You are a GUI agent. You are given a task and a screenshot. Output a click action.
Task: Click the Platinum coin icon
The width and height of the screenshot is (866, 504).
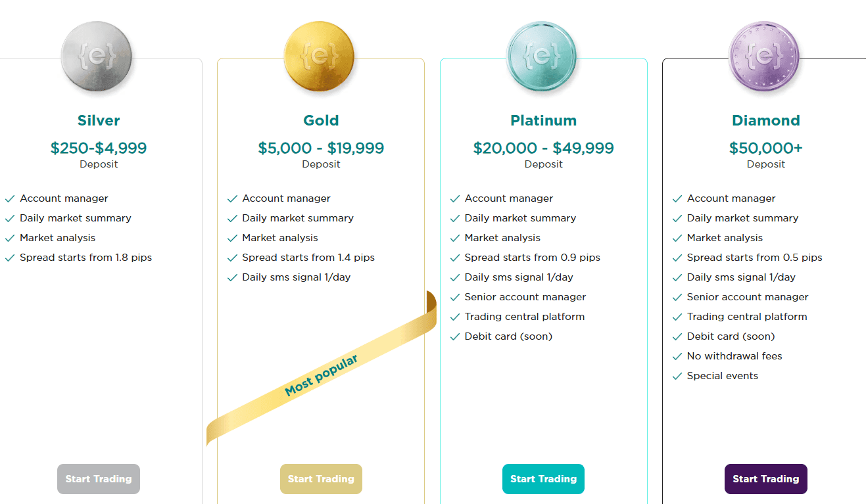coord(542,57)
